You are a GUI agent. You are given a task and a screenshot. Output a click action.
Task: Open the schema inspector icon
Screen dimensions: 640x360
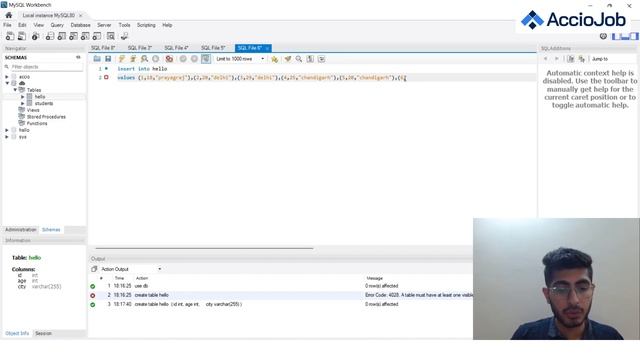point(36,36)
